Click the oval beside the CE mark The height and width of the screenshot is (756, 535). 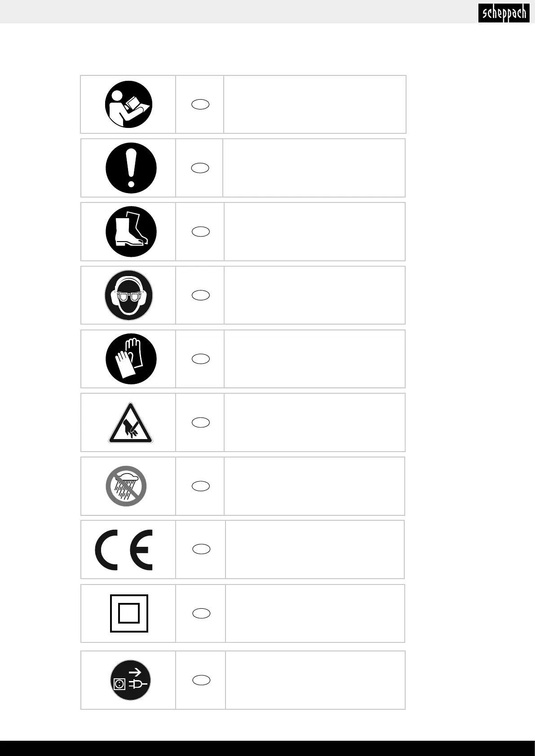[202, 549]
